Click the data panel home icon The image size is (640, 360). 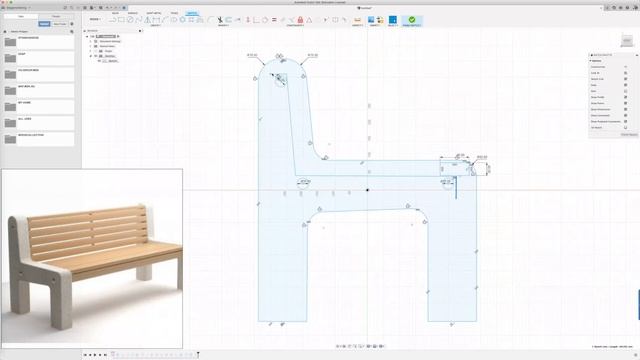5,31
